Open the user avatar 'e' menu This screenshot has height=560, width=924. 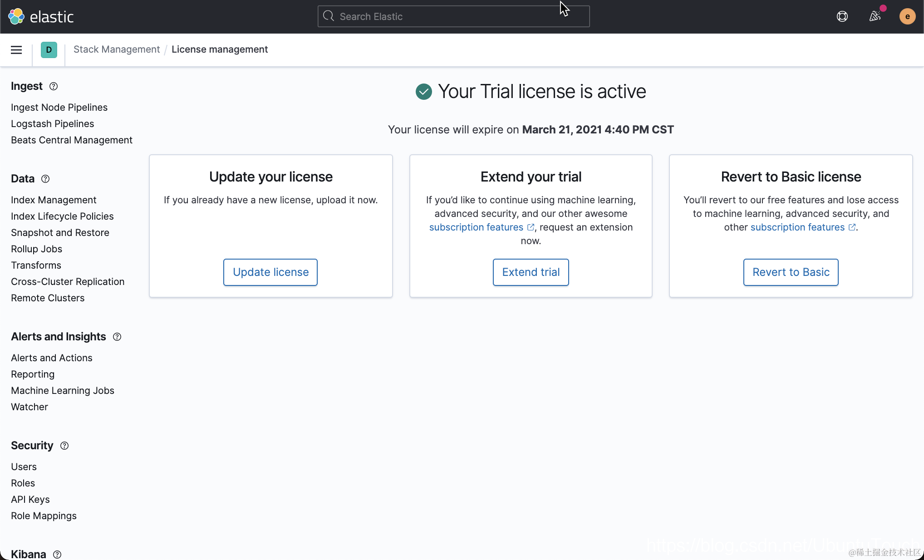(x=907, y=17)
